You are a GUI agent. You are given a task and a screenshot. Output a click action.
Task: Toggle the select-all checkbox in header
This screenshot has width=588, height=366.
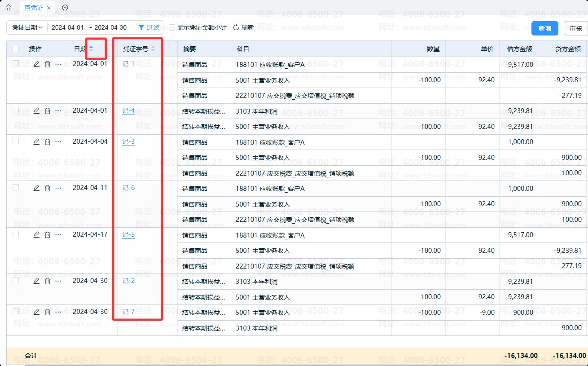tap(16, 49)
